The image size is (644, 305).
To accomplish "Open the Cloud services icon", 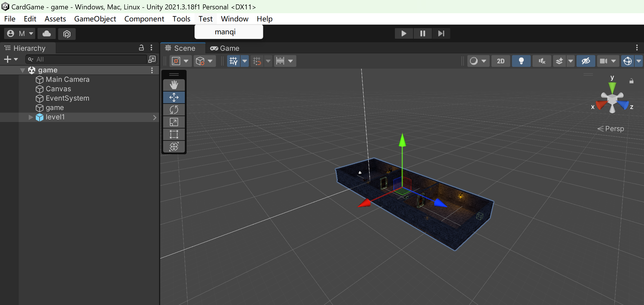I will 47,34.
